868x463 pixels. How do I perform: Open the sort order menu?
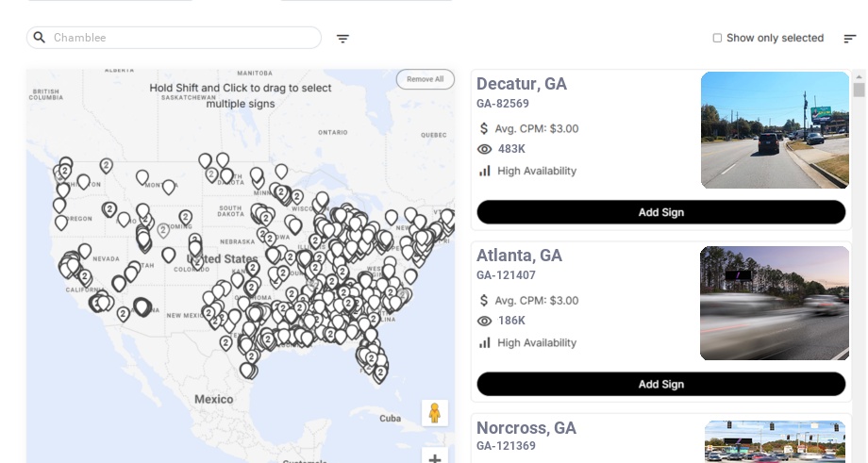pyautogui.click(x=850, y=39)
